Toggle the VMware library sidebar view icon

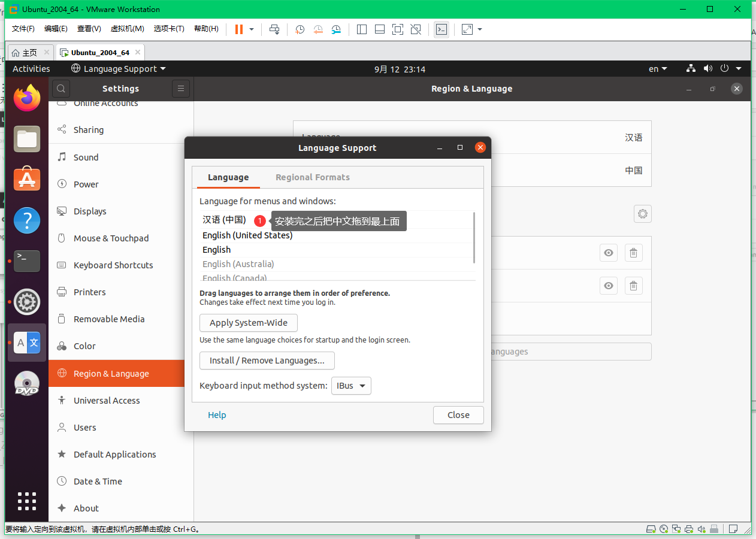[x=362, y=29]
